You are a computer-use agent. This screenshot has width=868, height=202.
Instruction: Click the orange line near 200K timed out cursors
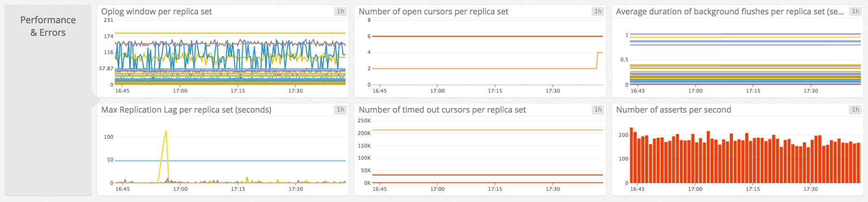(488, 130)
